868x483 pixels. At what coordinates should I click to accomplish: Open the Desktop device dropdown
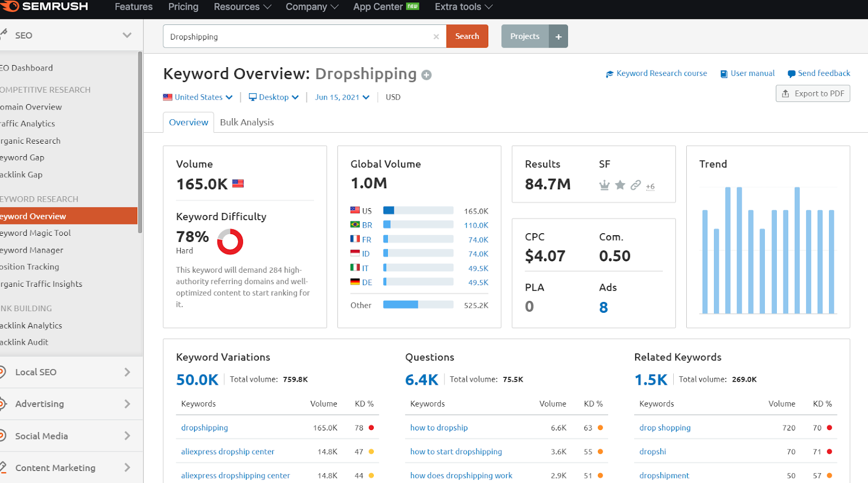274,97
